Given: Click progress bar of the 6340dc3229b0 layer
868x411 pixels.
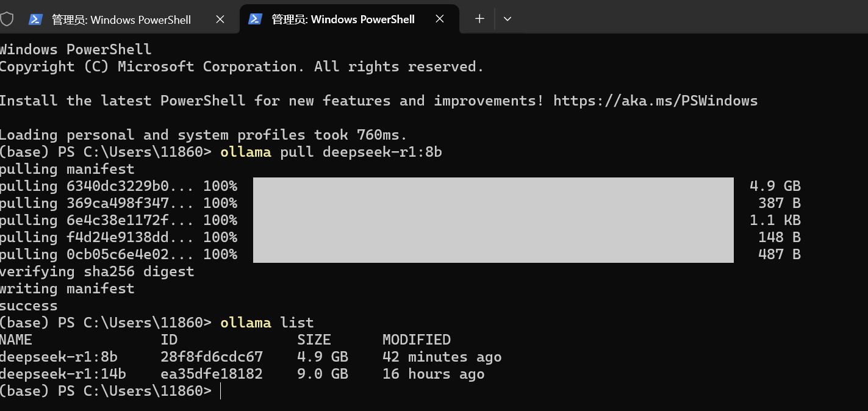Looking at the screenshot, I should [493, 186].
